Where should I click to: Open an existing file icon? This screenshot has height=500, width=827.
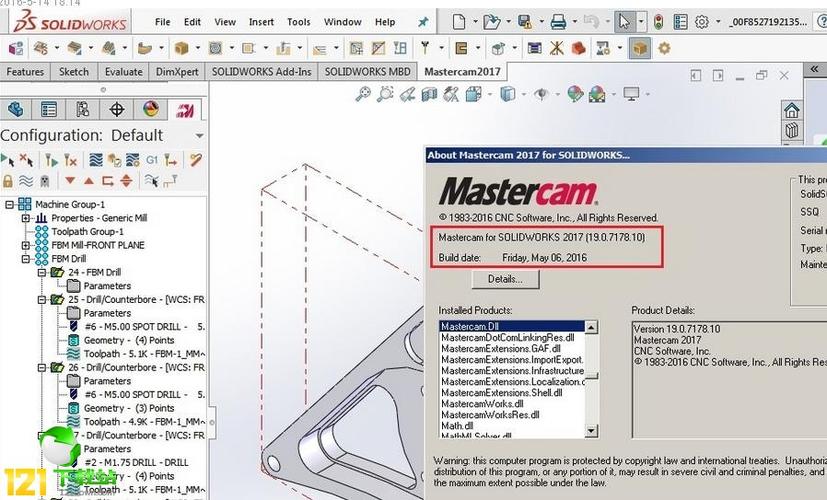(491, 22)
